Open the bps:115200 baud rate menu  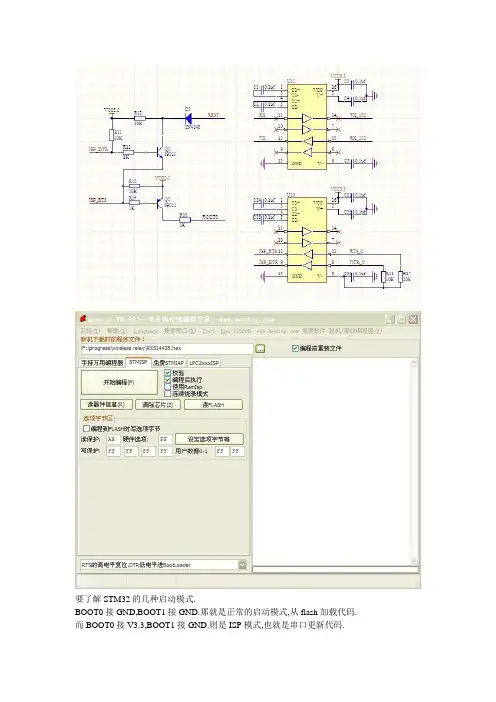(x=236, y=331)
